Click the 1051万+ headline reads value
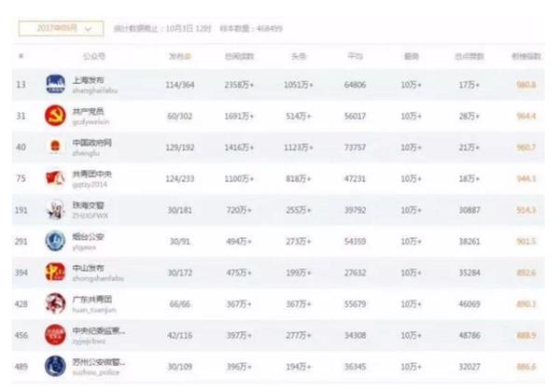The height and width of the screenshot is (392, 560). point(299,85)
